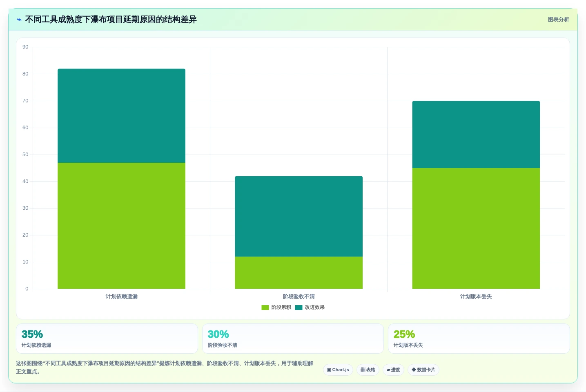Click the 35% 计划依赖遗漏 stat card
The image size is (586, 392).
[x=107, y=339]
